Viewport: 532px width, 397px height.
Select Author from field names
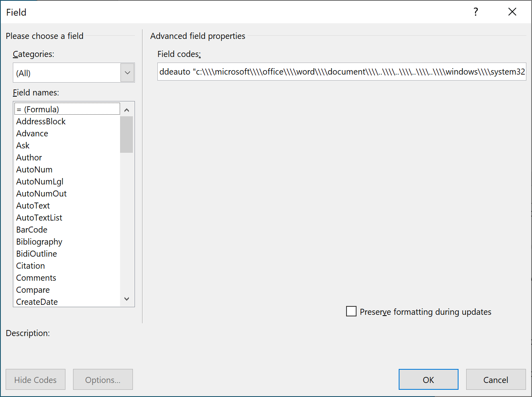29,158
